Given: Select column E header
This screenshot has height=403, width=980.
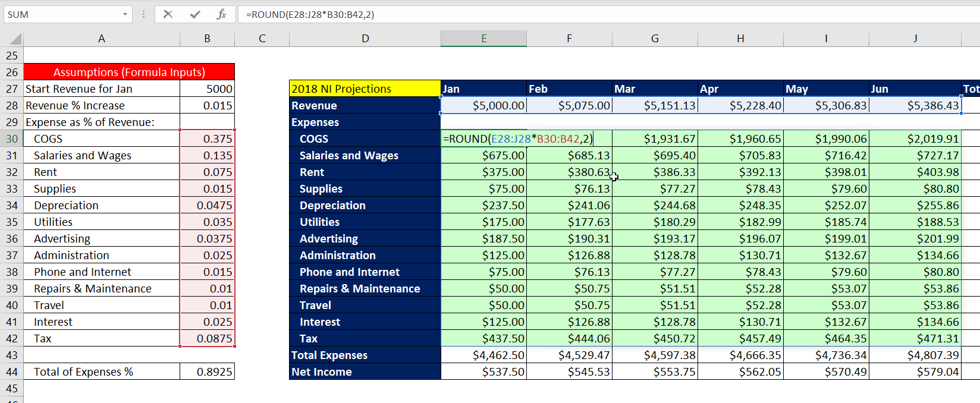Looking at the screenshot, I should click(483, 39).
